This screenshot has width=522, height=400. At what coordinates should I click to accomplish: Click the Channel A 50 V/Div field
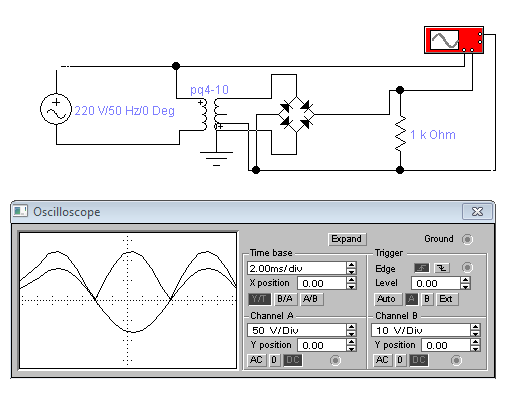pos(297,330)
